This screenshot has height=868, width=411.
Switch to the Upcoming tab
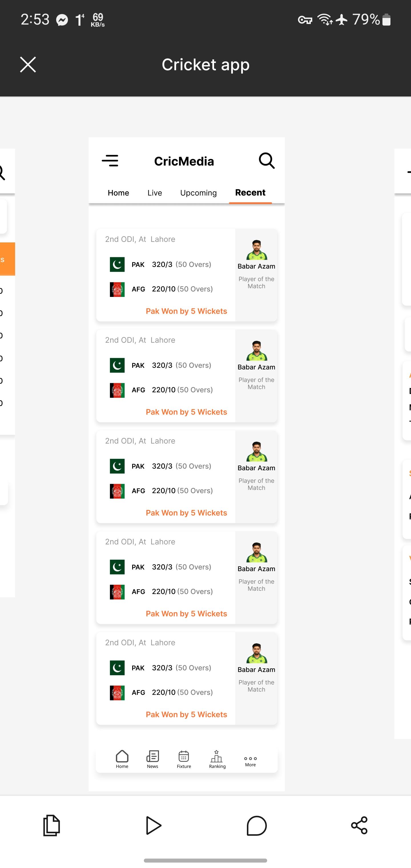pyautogui.click(x=198, y=193)
